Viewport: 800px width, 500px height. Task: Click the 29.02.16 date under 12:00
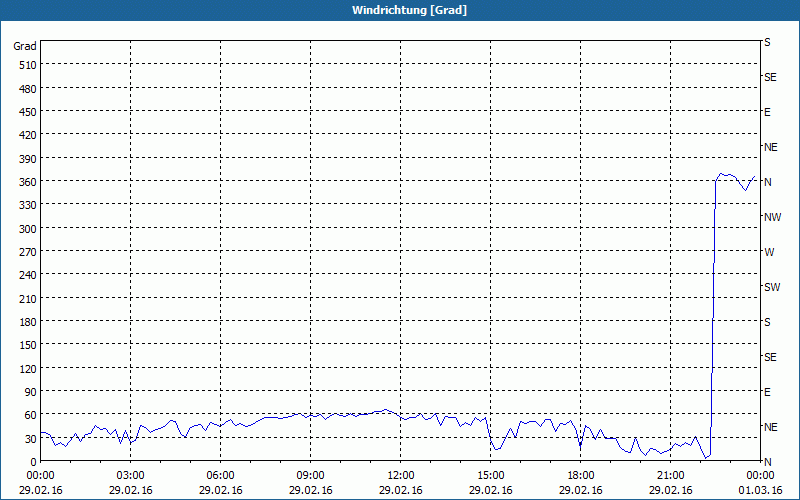[401, 490]
